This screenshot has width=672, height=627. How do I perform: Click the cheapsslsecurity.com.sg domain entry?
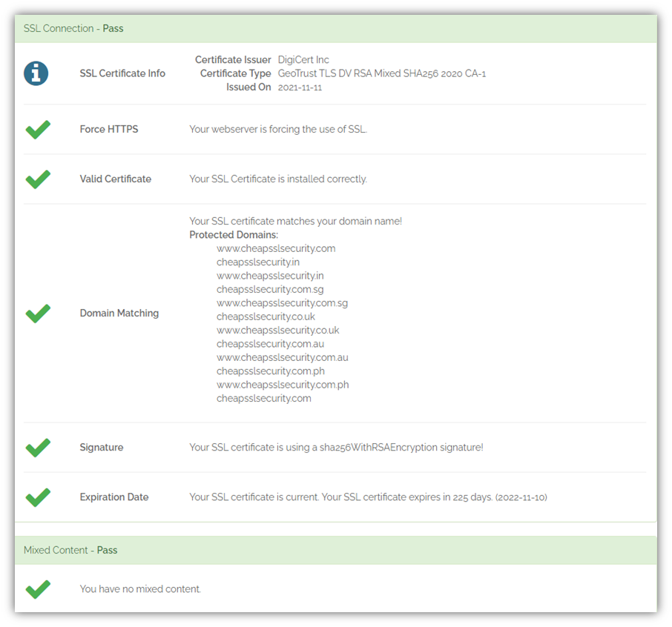(x=270, y=290)
